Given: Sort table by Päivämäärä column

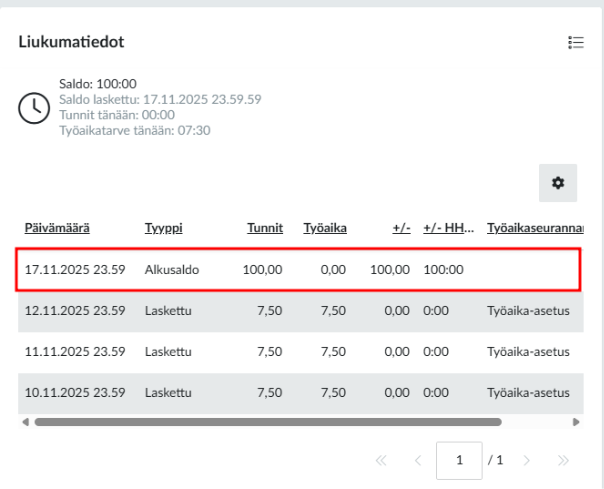Looking at the screenshot, I should point(57,228).
